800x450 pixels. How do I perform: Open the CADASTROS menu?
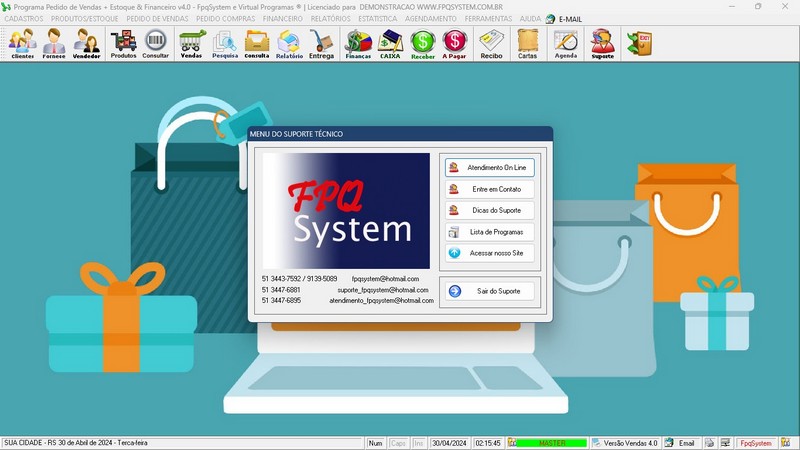coord(24,18)
